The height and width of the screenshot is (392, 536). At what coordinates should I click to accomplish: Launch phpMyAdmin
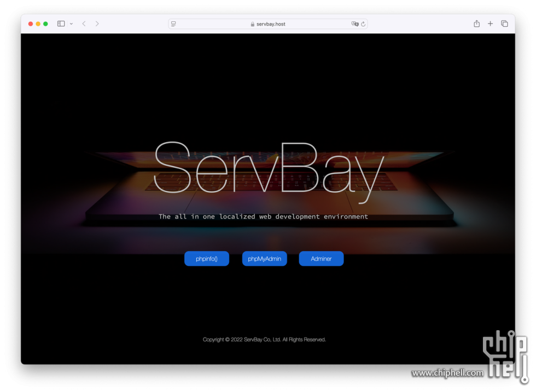click(265, 259)
